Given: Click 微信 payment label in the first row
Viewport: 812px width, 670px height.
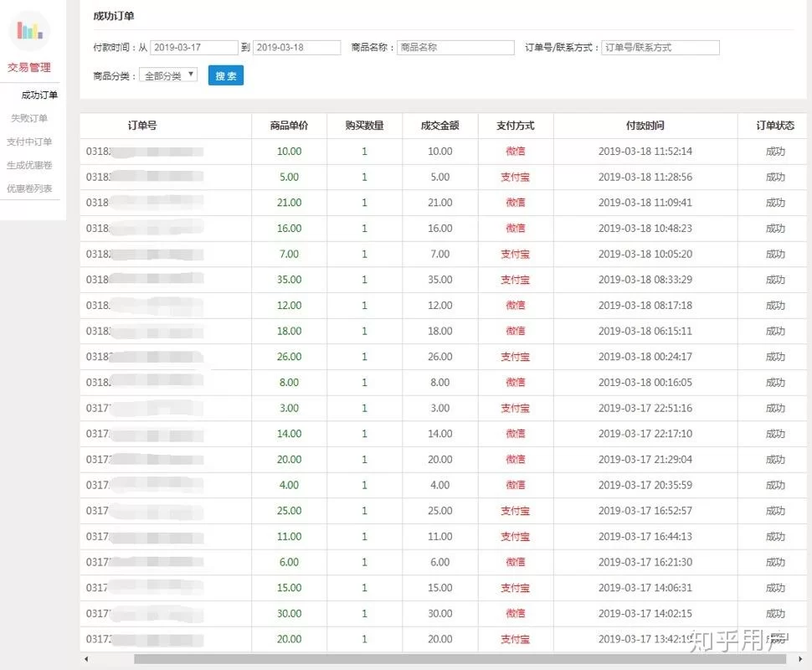Looking at the screenshot, I should pyautogui.click(x=516, y=151).
